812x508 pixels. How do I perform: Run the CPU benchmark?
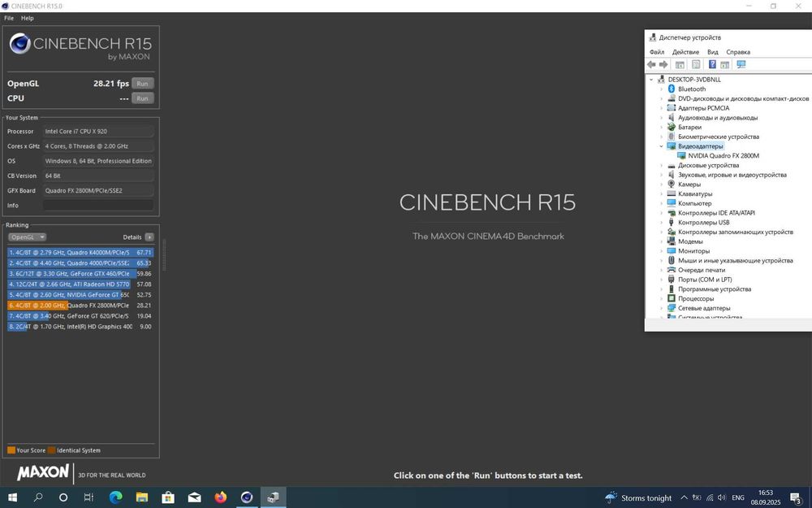(x=142, y=98)
